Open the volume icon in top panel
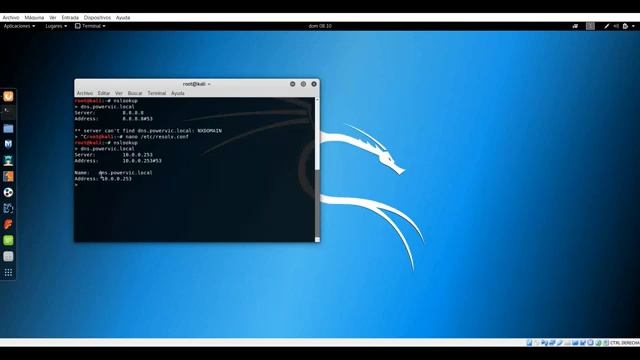640x360 pixels. tap(616, 26)
